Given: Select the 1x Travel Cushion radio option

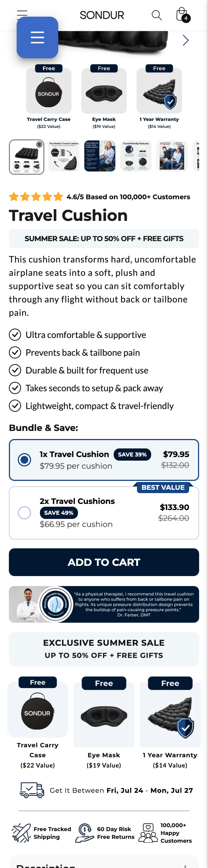Looking at the screenshot, I should pyautogui.click(x=24, y=460).
